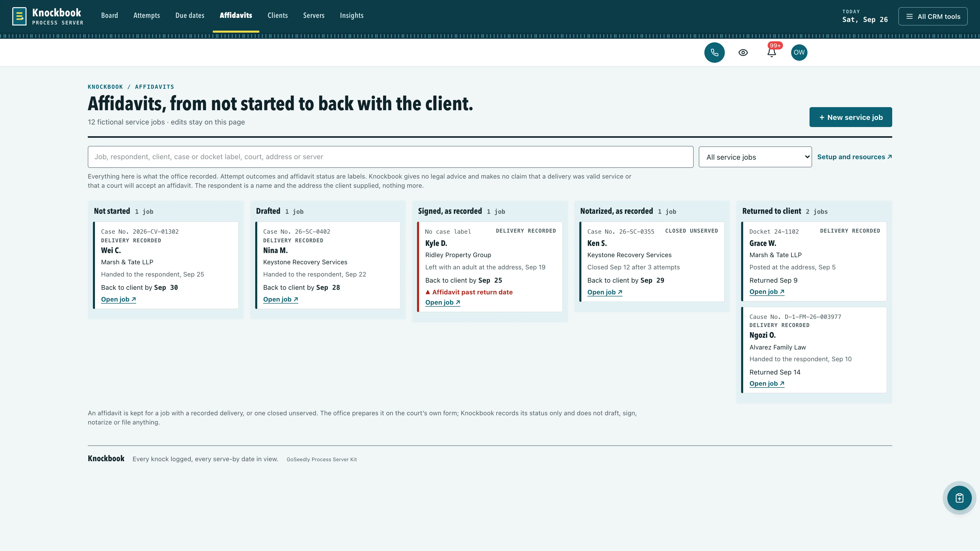Click the KNOCKBOOK breadcrumb link

click(x=105, y=87)
